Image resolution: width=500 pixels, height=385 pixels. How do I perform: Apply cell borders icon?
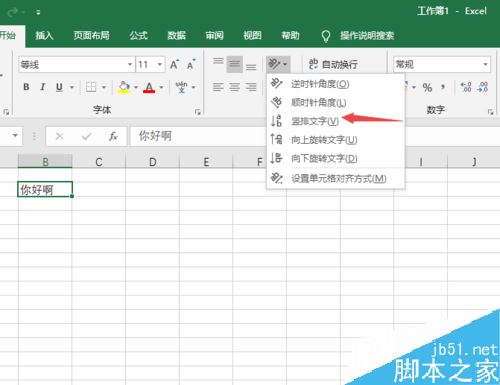click(x=91, y=87)
